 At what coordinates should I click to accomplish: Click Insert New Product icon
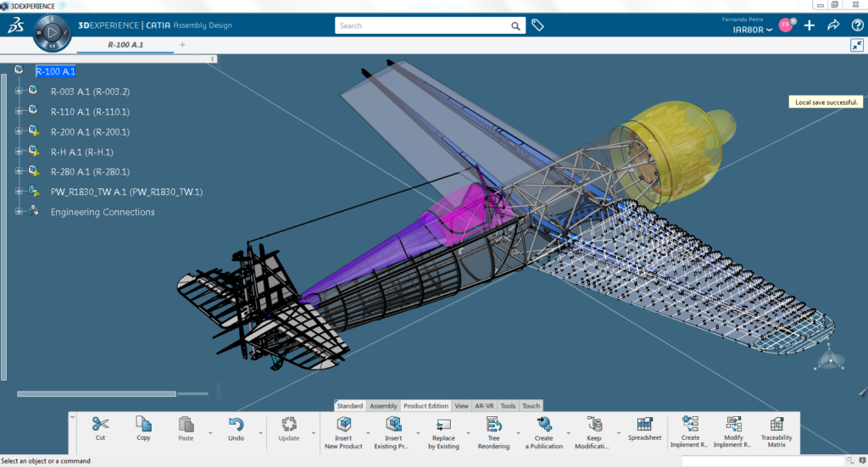(x=344, y=425)
